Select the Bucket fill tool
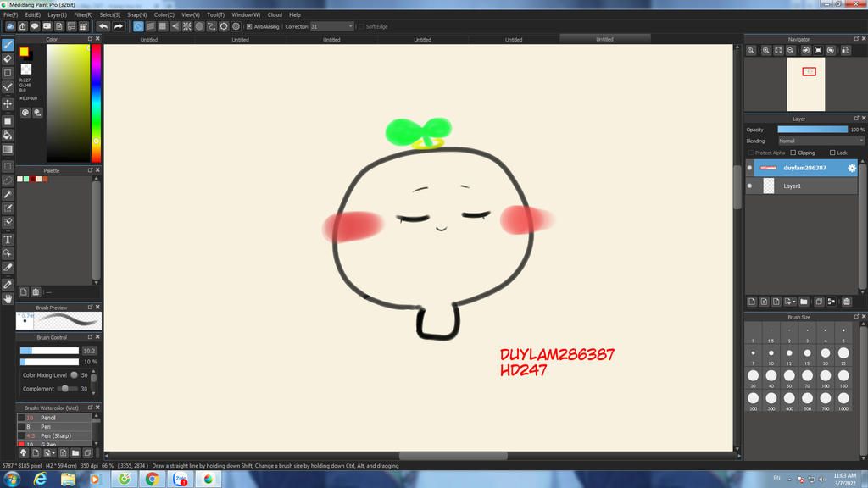This screenshot has width=868, height=488. (x=8, y=135)
